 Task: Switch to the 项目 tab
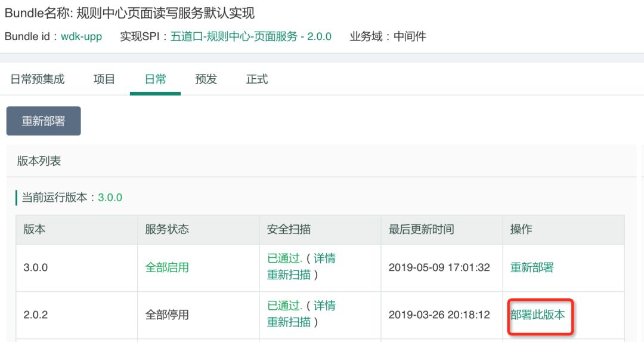click(x=104, y=79)
